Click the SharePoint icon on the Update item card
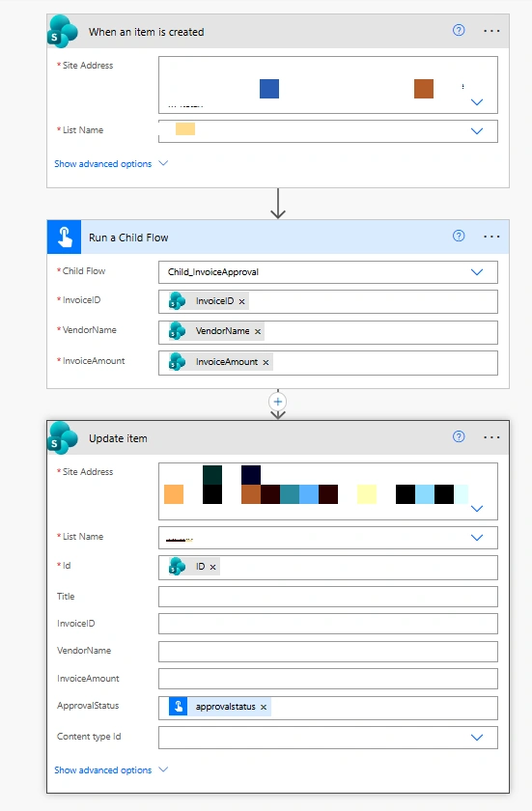Screen dimensions: 532x811 click(63, 438)
